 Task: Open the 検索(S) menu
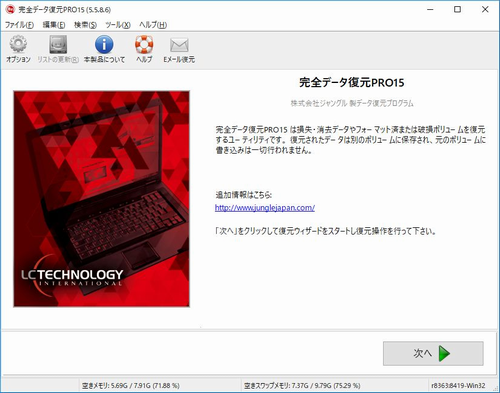pyautogui.click(x=85, y=25)
